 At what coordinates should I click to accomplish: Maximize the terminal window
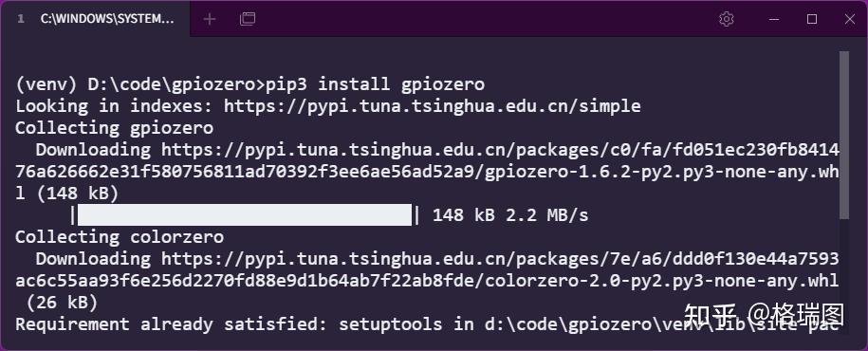point(812,19)
